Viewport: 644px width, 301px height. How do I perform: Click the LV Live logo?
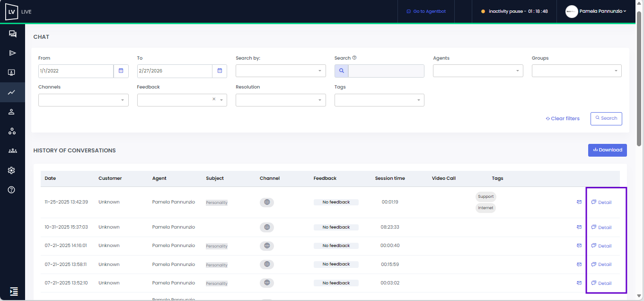[x=18, y=11]
